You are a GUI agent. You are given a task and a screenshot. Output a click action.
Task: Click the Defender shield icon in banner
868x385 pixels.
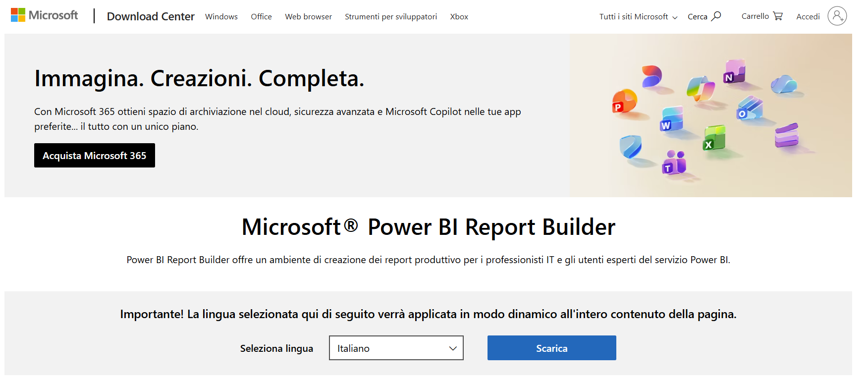click(631, 147)
